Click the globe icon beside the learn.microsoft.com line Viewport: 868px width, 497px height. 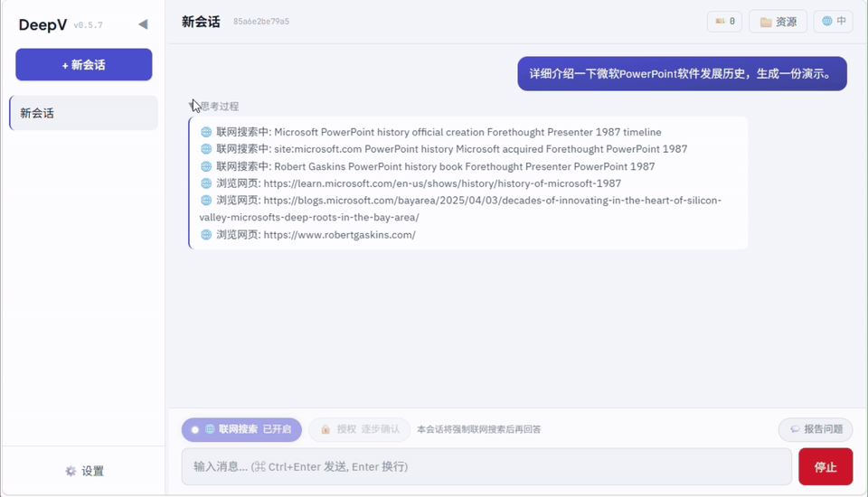[x=206, y=183]
